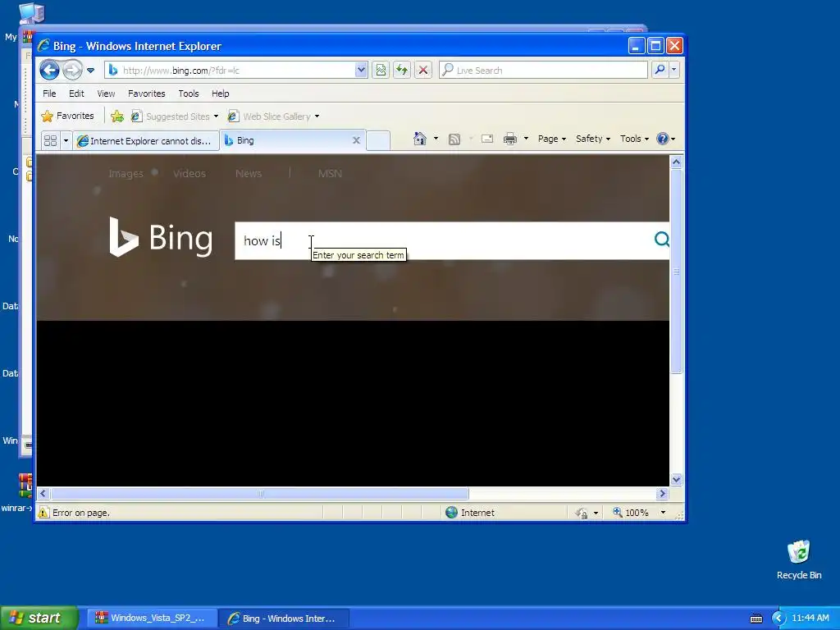
Task: Click the Bing search magnifier icon
Action: 662,239
